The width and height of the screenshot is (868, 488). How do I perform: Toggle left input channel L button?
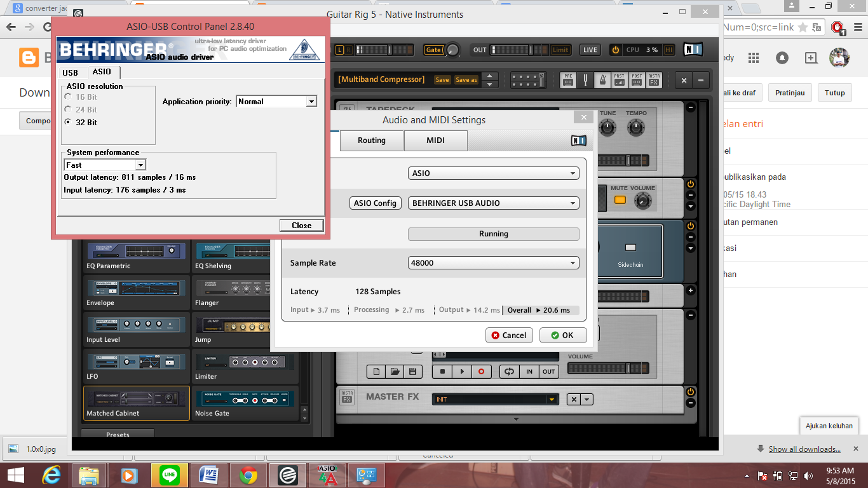(339, 50)
